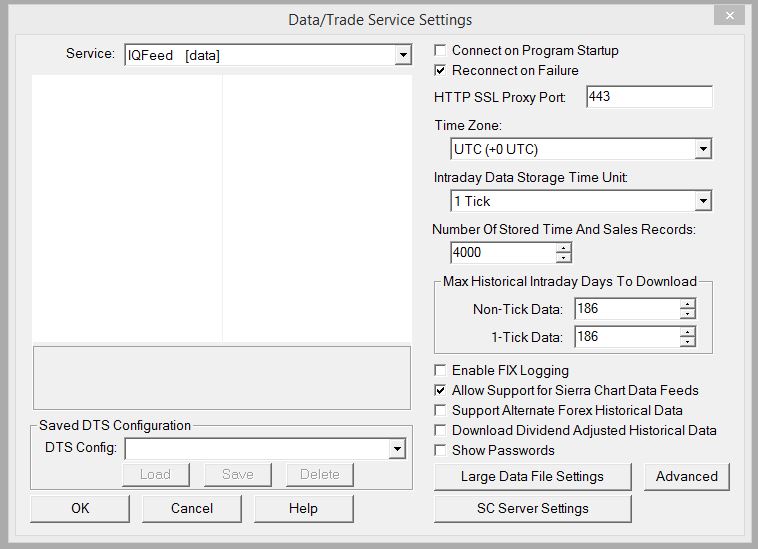Image resolution: width=758 pixels, height=549 pixels.
Task: Expand the DTS Config dropdown
Action: [x=397, y=450]
